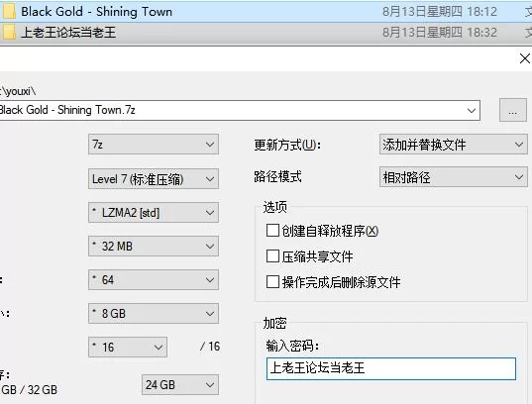Screen dimensions: 532x404
Task: Check 创建自释放程序(X) option
Action: (272, 231)
